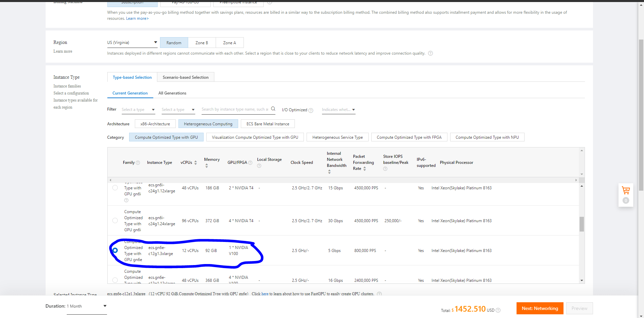The image size is (644, 318).
Task: Open the All Generations tab
Action: coord(172,93)
